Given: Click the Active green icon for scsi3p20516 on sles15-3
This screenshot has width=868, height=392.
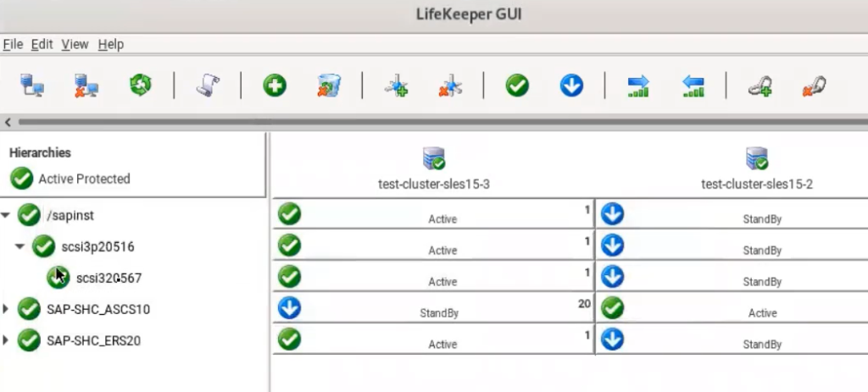Looking at the screenshot, I should coord(289,246).
